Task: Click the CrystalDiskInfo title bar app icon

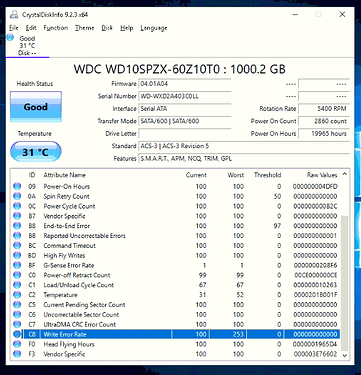Action: (x=14, y=14)
